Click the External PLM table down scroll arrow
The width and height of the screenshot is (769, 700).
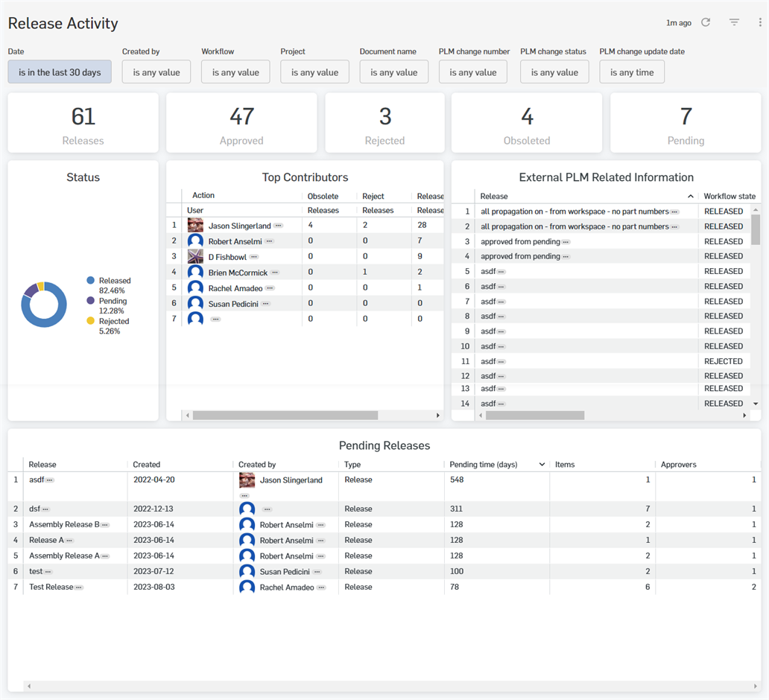[x=756, y=404]
